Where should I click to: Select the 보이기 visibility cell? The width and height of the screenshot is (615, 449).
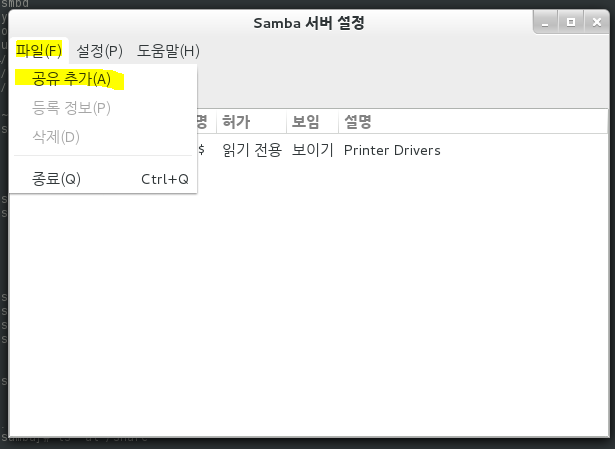[313, 150]
